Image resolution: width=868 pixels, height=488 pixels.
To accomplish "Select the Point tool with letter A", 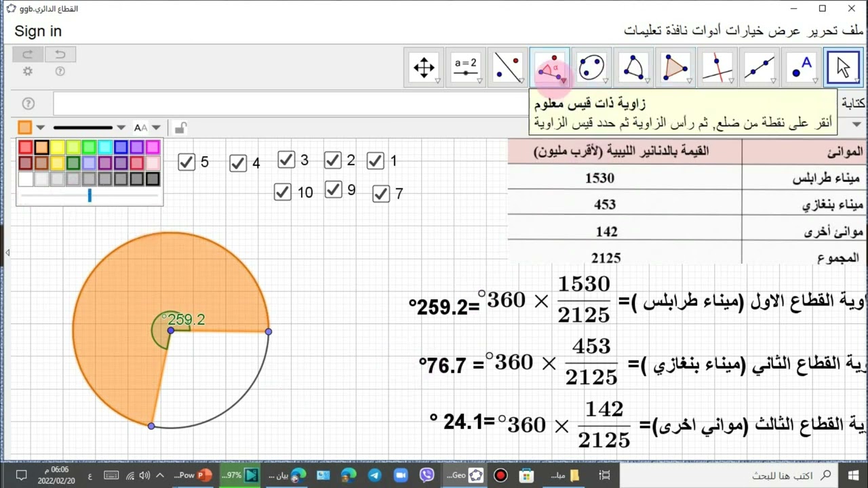I will [801, 67].
